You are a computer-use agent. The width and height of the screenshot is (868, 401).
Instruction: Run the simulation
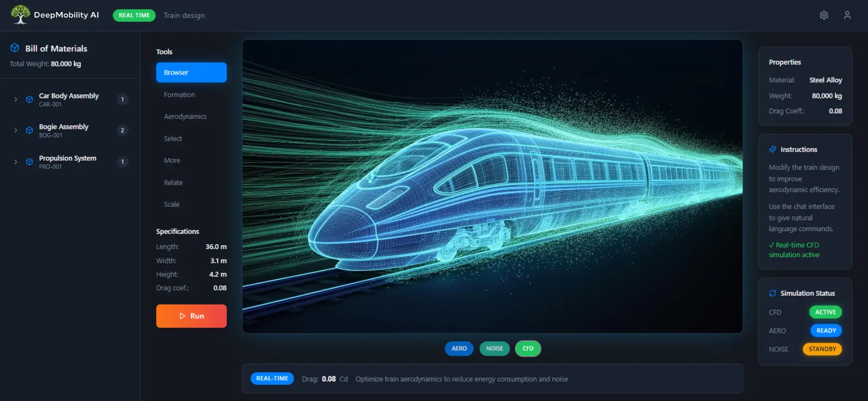click(191, 316)
